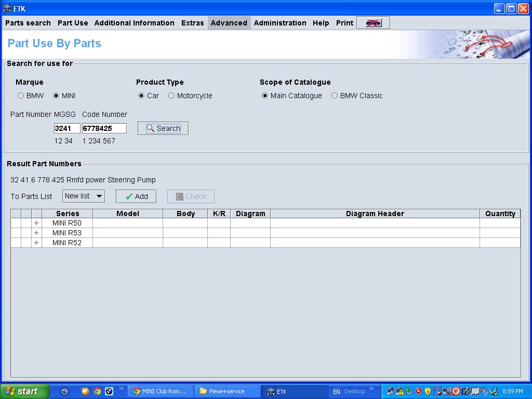Viewport: 532px width, 399px height.
Task: Open the Piese+service folder in taskbar
Action: 227,391
